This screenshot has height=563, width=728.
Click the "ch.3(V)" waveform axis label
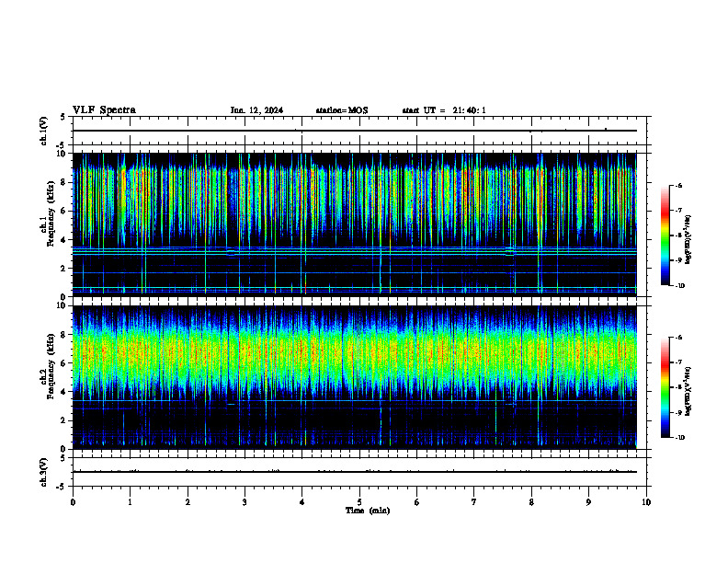[x=44, y=472]
